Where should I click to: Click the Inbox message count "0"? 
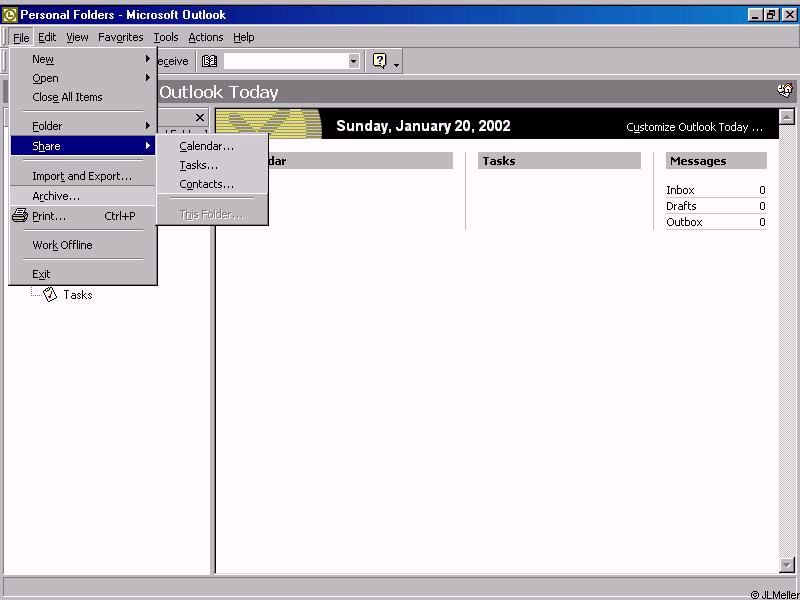click(x=762, y=190)
